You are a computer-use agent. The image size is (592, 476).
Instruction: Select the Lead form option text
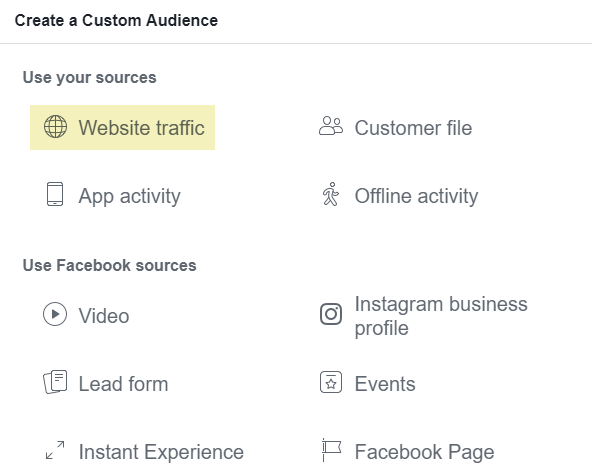[123, 384]
